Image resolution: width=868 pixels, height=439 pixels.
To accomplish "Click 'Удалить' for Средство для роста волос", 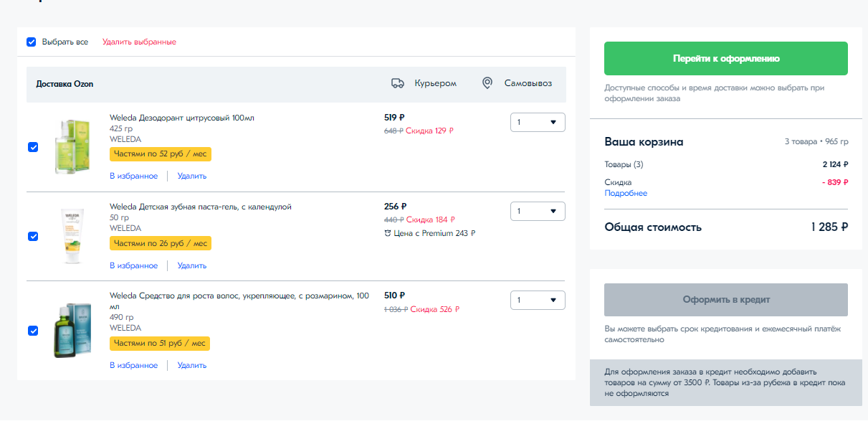I will tap(192, 365).
